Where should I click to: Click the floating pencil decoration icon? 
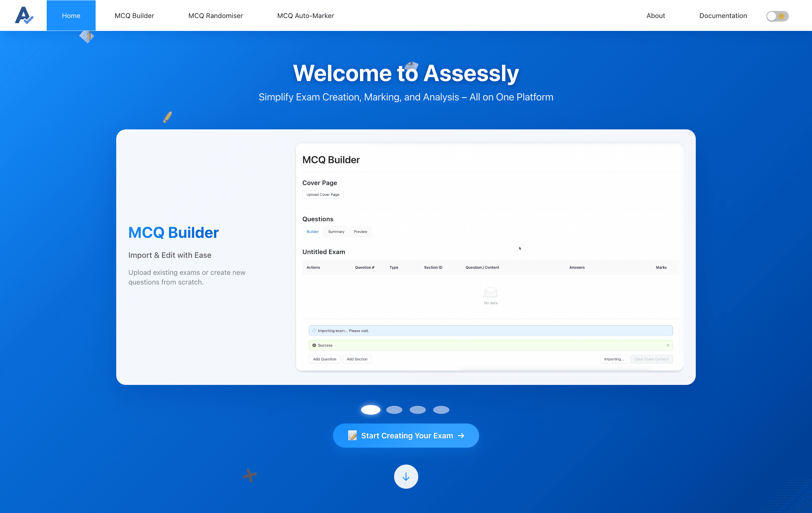(x=168, y=117)
